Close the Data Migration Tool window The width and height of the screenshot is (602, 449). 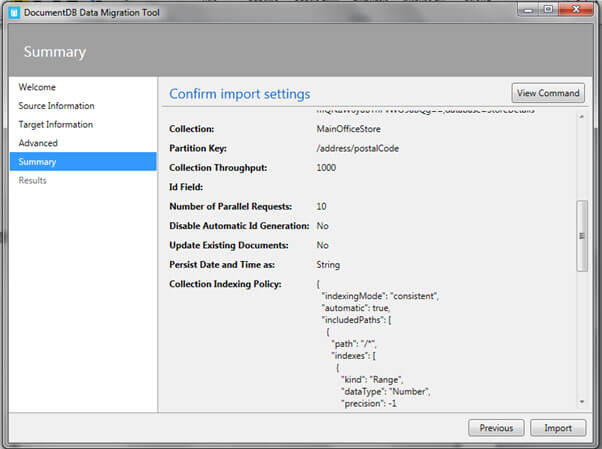coord(576,10)
